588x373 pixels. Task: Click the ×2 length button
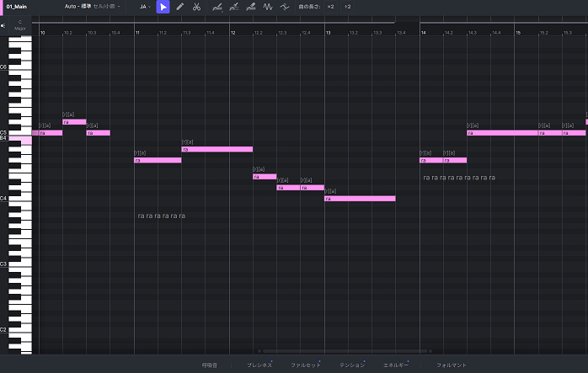(x=330, y=7)
